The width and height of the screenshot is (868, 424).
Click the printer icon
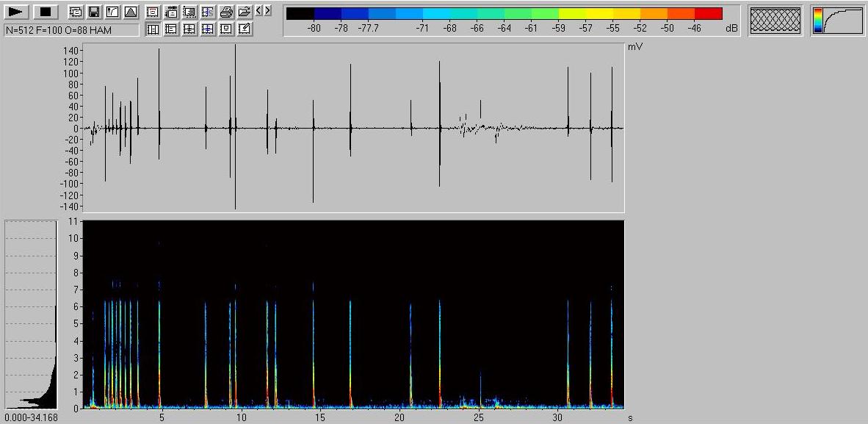(227, 12)
